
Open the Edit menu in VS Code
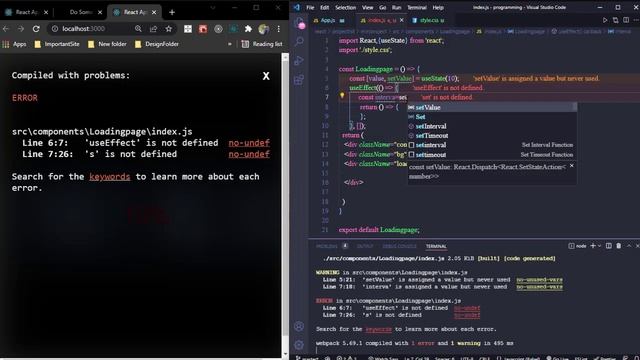(x=324, y=7)
